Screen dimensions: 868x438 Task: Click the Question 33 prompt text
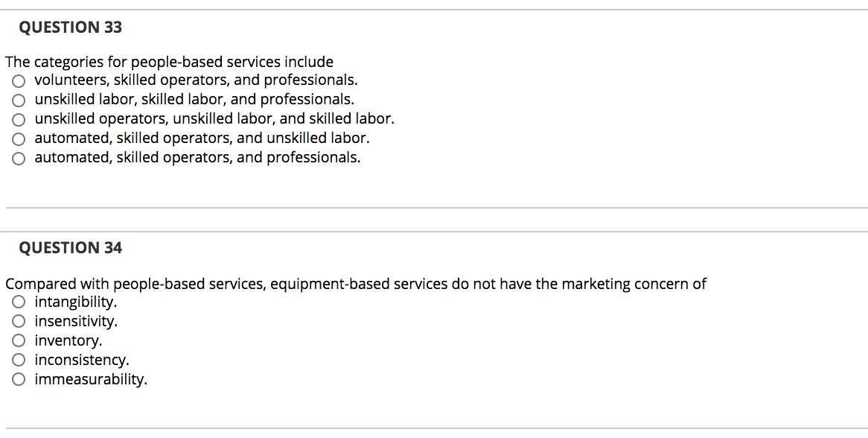point(170,62)
